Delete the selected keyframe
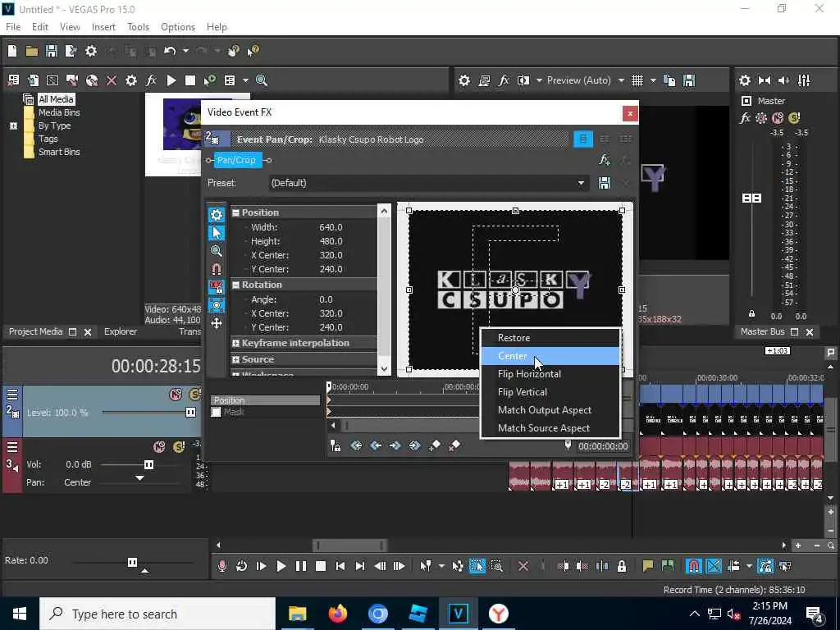The image size is (840, 630). 454,445
